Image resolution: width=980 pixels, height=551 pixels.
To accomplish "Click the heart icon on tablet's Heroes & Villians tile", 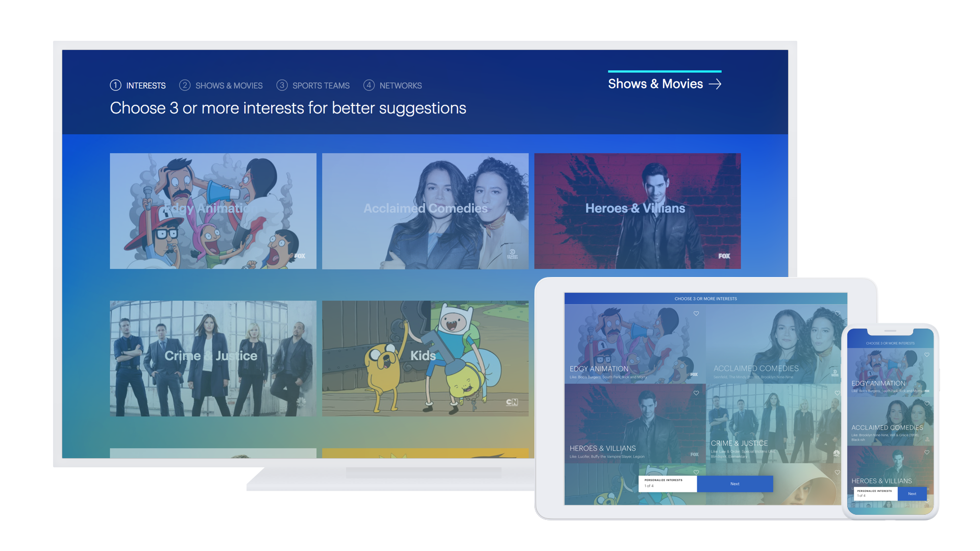I will tap(696, 393).
